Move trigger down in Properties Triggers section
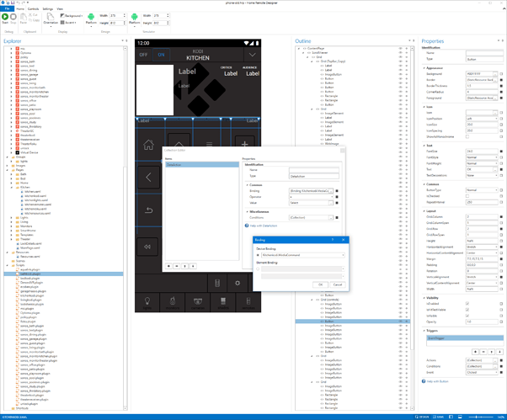The width and height of the screenshot is (507, 420). [x=499, y=352]
